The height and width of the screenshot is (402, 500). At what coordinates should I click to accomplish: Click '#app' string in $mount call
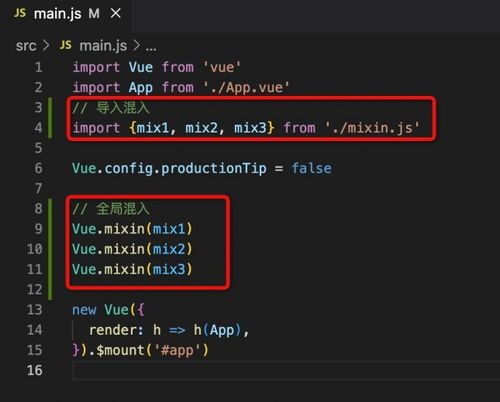click(177, 350)
